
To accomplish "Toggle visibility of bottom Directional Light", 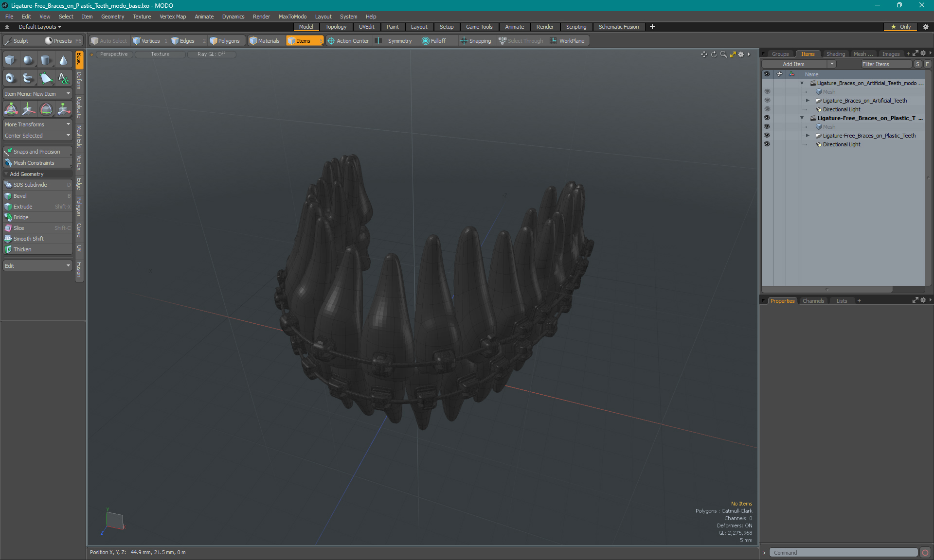I will (767, 144).
